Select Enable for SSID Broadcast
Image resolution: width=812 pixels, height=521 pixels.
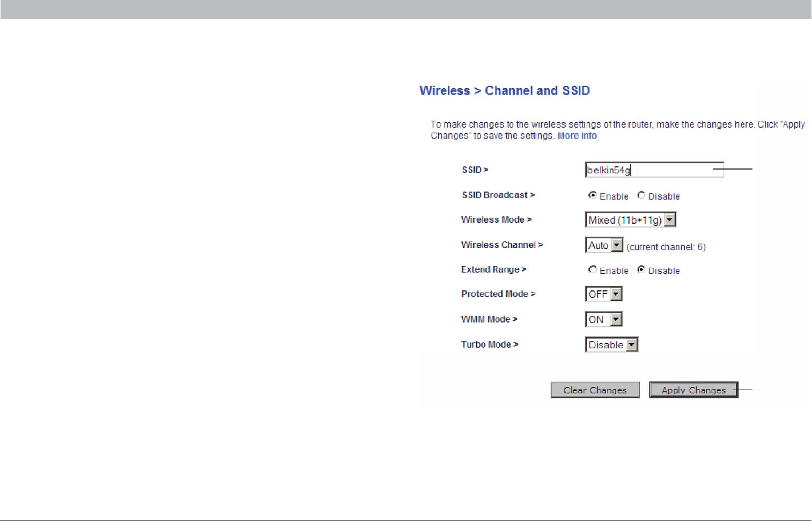tap(593, 195)
